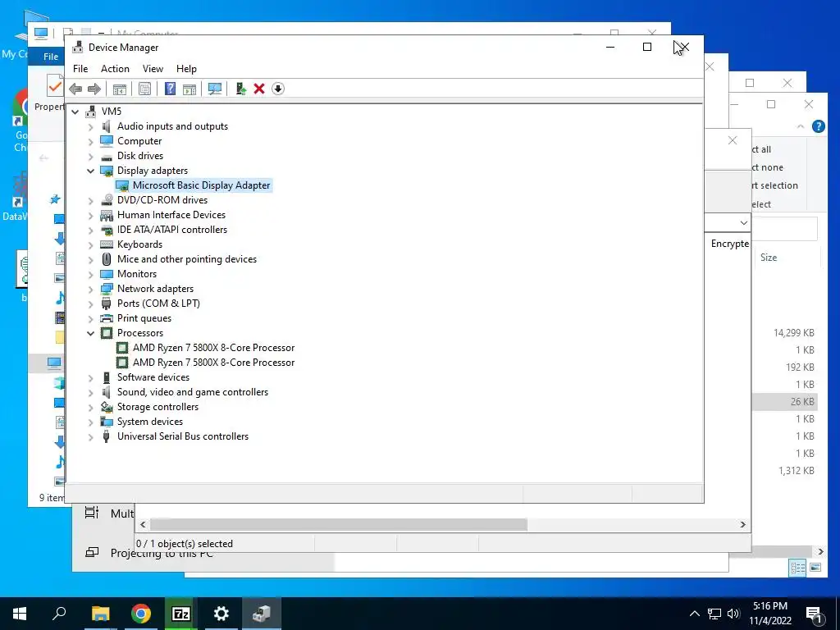Viewport: 840px width, 630px height.
Task: Select the Monitors category
Action: coord(137,274)
